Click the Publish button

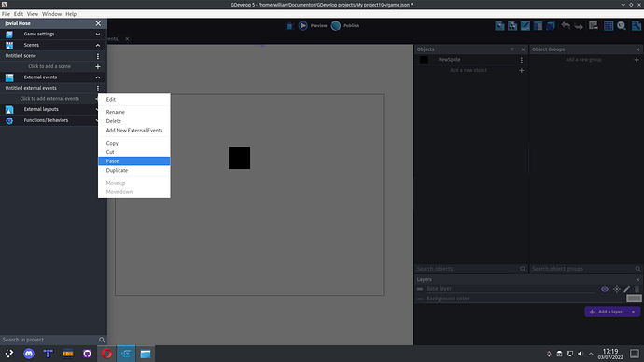tap(345, 25)
